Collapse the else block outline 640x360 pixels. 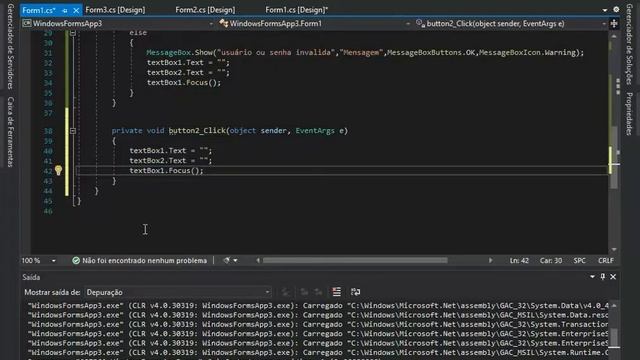[73, 33]
